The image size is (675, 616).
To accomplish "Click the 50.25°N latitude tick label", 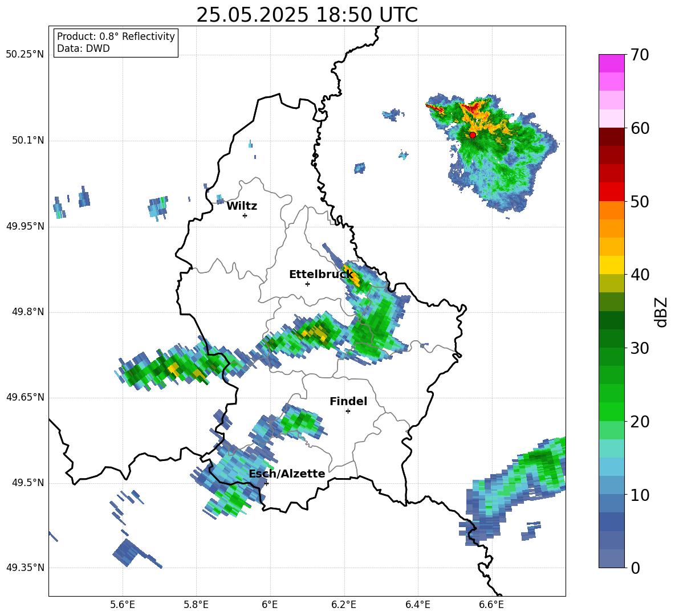I will [25, 55].
